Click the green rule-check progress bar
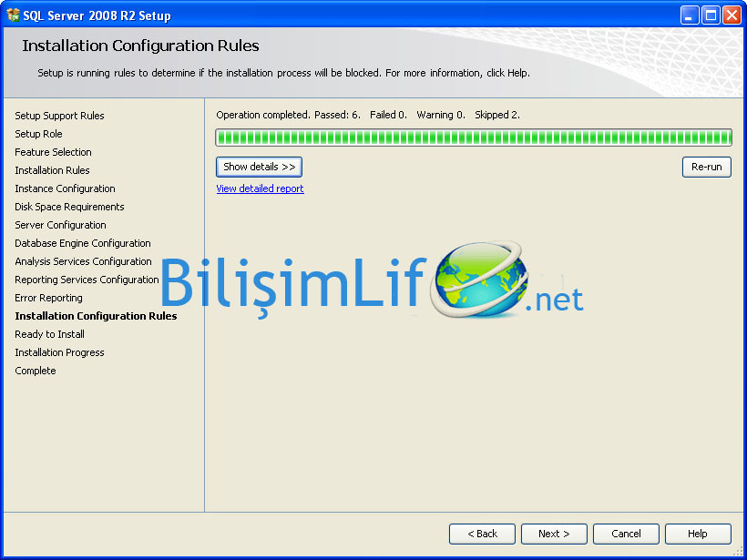Viewport: 747px width, 560px height. (474, 137)
